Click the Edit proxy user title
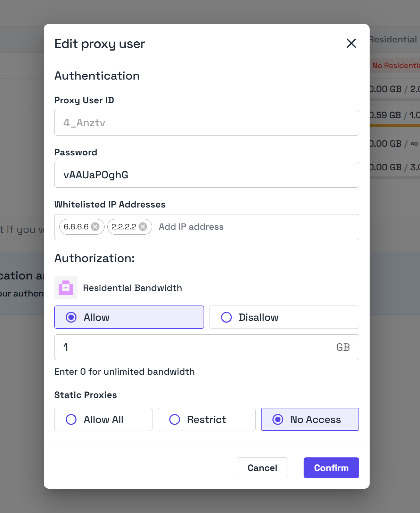This screenshot has width=420, height=513. (x=100, y=44)
